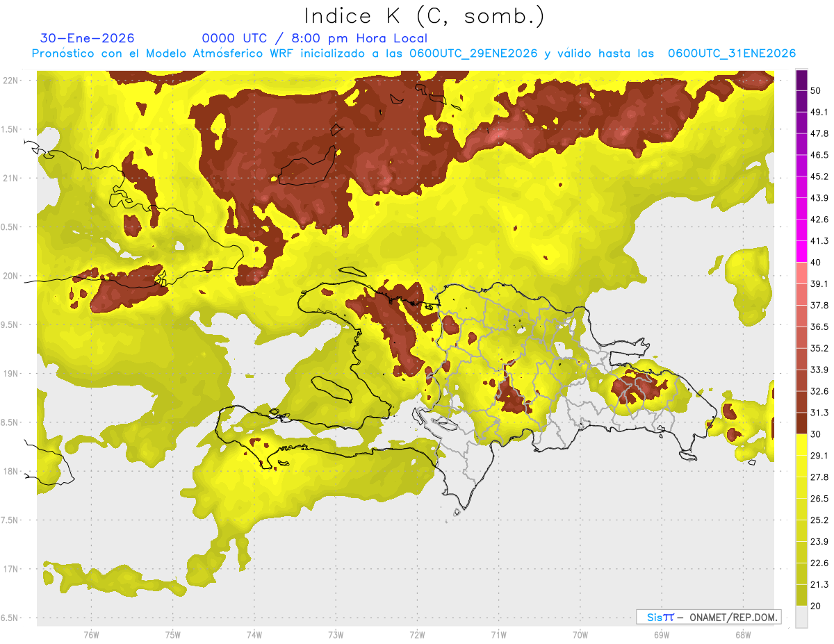
Task: Click the bright magenta swatch between 40 and 41.3
Action: click(x=801, y=251)
